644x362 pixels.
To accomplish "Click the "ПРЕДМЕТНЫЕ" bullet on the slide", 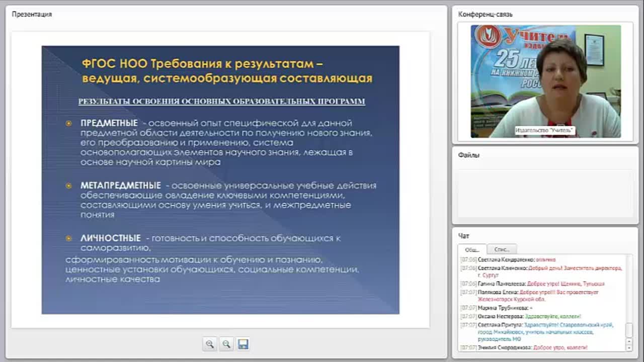I will click(109, 123).
